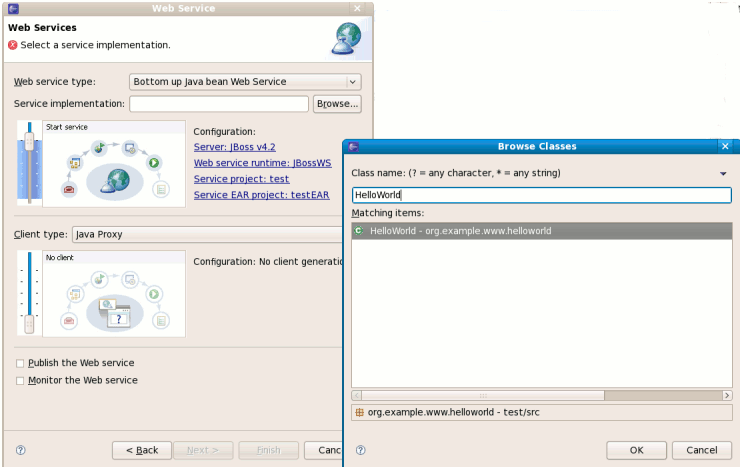Close the Browse Classes dialog
Viewport: 740px width, 467px height.
click(x=725, y=146)
